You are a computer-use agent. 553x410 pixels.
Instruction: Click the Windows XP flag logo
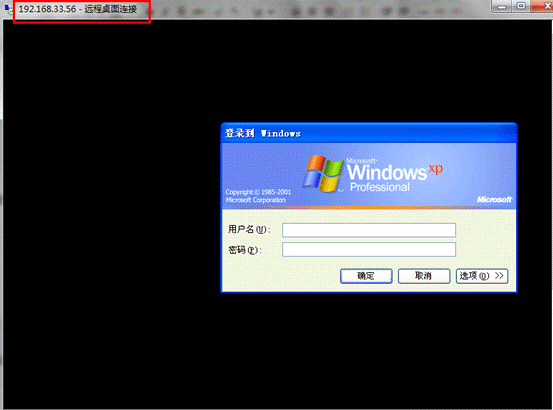pos(323,173)
